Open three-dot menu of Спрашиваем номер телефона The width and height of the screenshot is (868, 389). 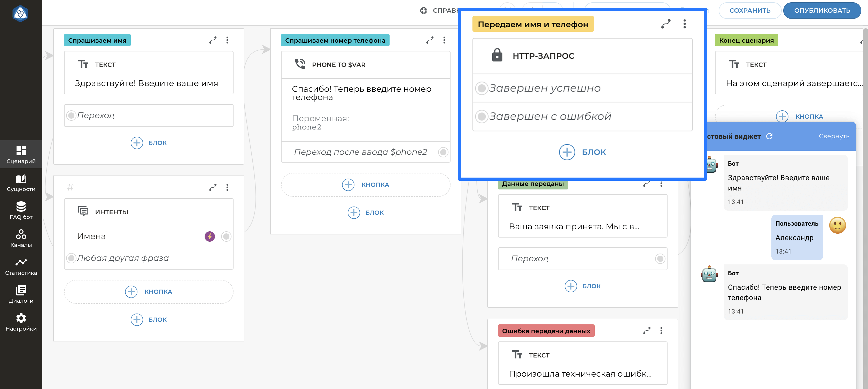[x=444, y=40]
